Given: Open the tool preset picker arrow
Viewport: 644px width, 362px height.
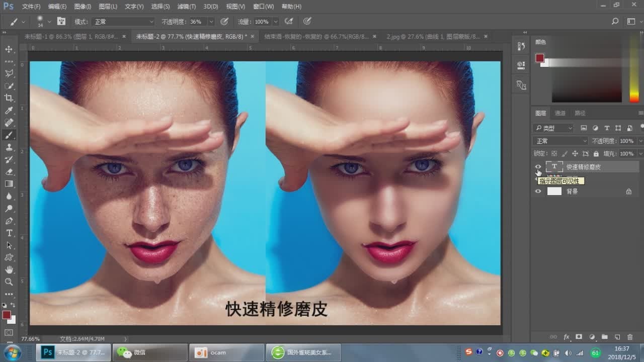Looking at the screenshot, I should [x=24, y=22].
